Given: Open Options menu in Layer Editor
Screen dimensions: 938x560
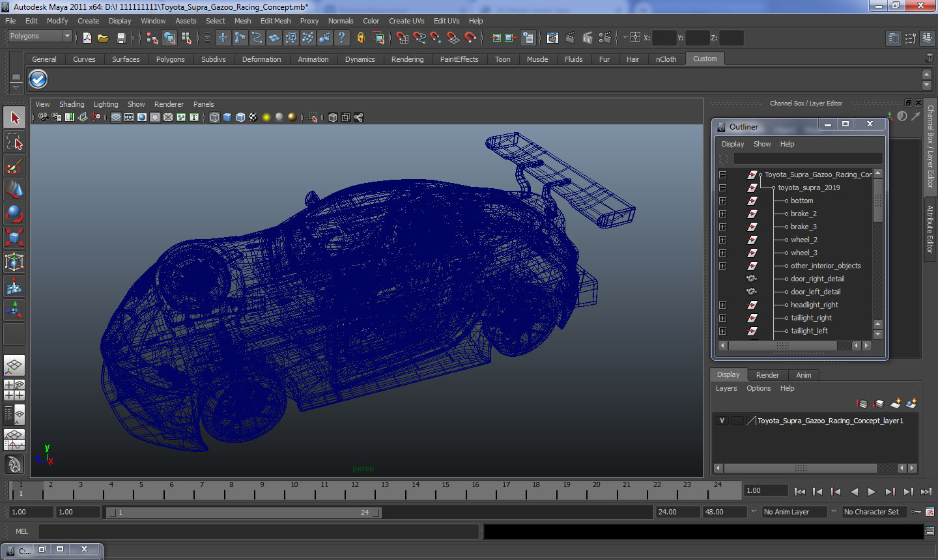Looking at the screenshot, I should 758,388.
